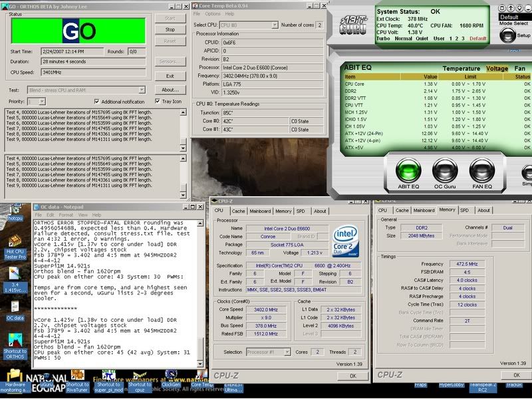Select the Fan tab in ABIT EQ

(519, 68)
